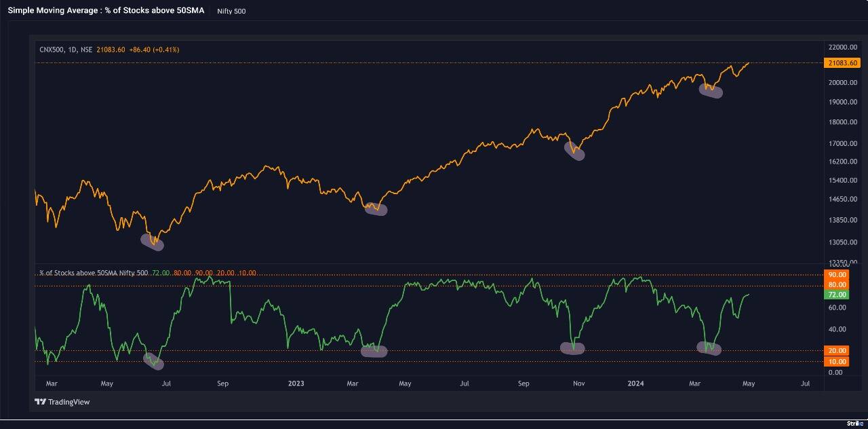
Task: Click the 14650.00 price axis label
Action: pos(843,199)
